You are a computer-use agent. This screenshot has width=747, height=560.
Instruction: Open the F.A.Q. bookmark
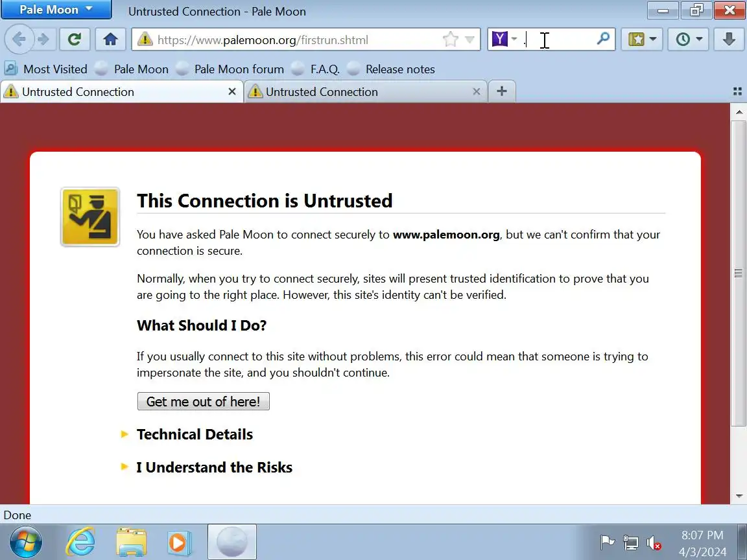315,69
